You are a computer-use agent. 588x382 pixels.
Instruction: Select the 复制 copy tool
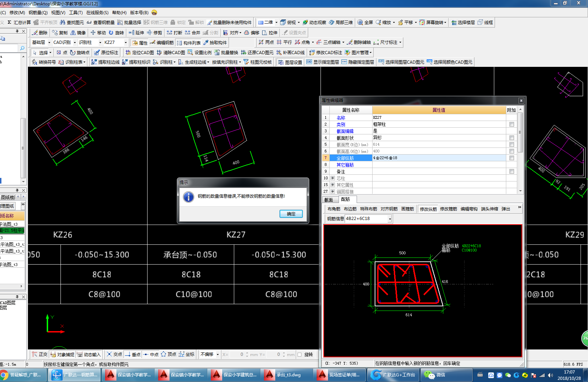tap(60, 33)
